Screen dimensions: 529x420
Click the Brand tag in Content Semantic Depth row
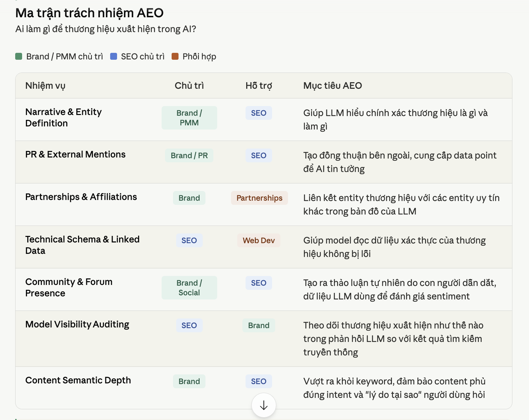coord(189,381)
